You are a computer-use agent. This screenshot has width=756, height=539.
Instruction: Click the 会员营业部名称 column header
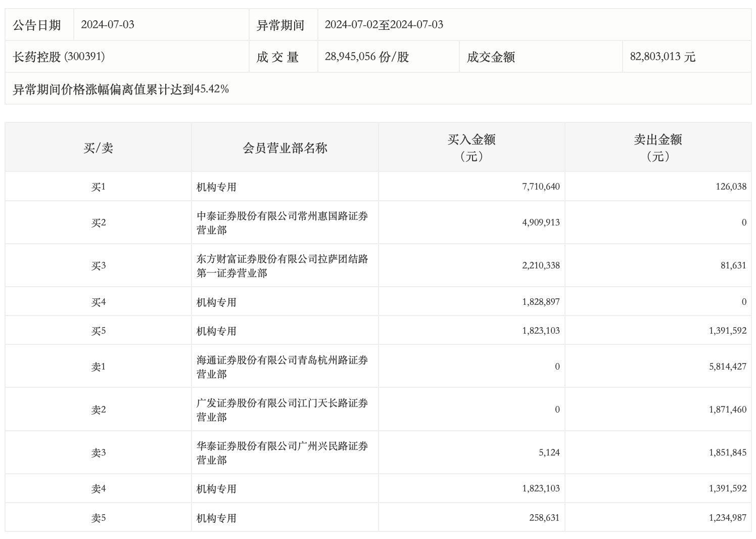285,148
